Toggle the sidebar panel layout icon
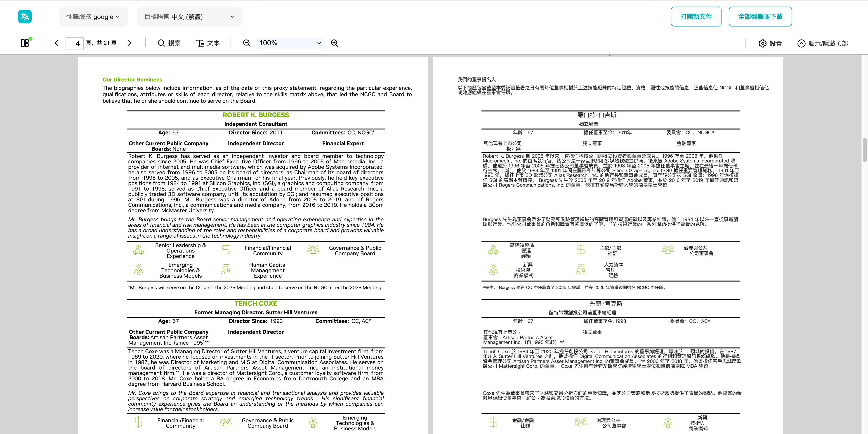This screenshot has height=434, width=868. coord(25,43)
